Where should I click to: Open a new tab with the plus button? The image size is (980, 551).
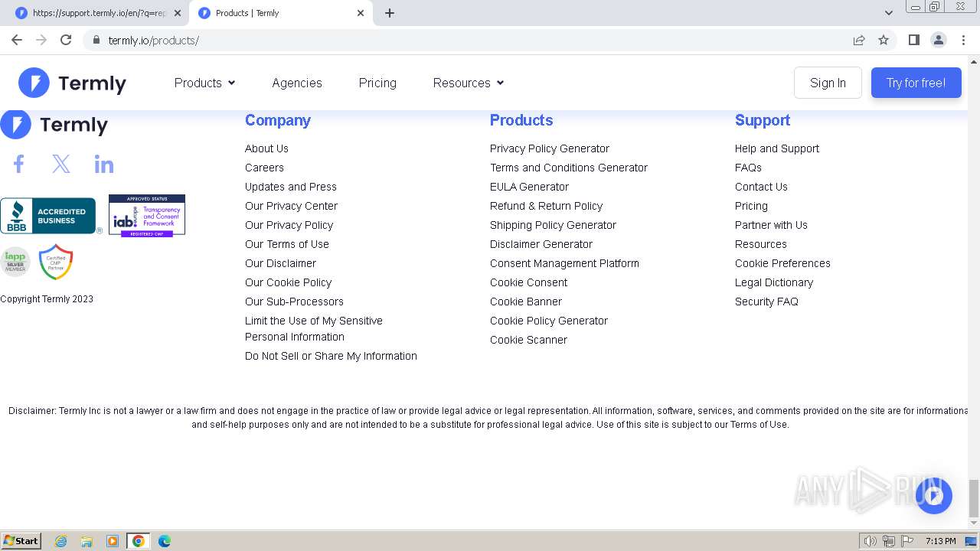click(390, 13)
